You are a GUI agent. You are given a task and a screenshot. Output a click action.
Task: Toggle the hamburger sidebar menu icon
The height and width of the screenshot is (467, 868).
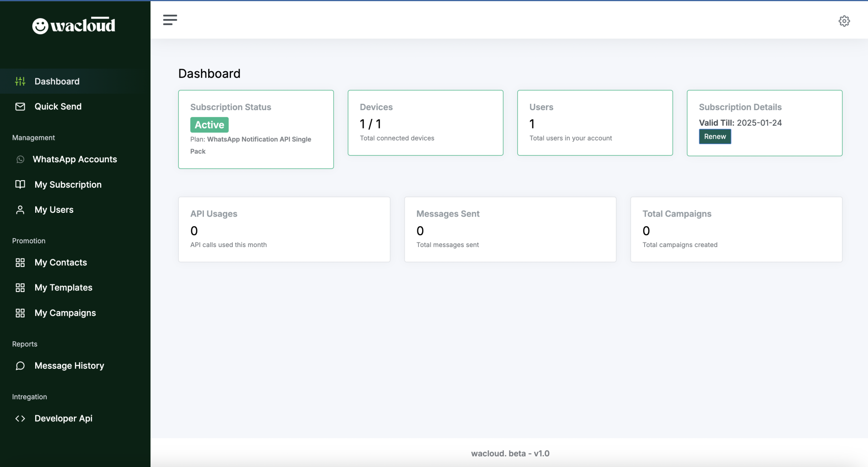[x=170, y=20]
